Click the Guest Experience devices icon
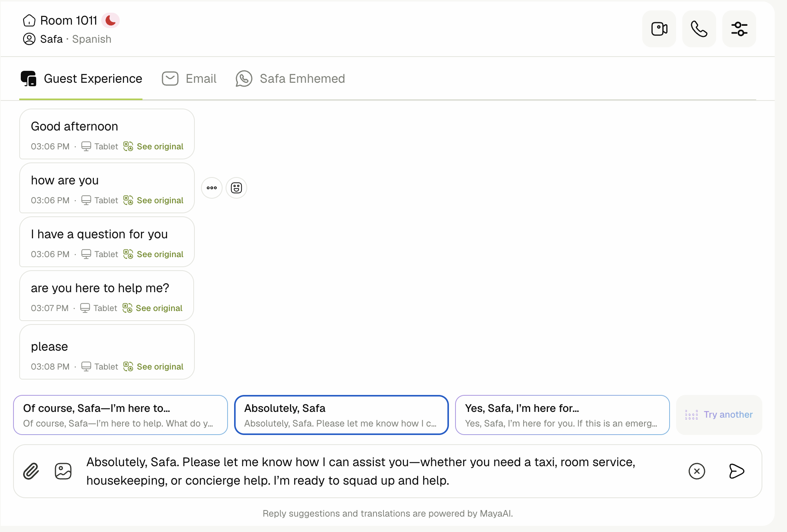787x532 pixels. (x=28, y=79)
